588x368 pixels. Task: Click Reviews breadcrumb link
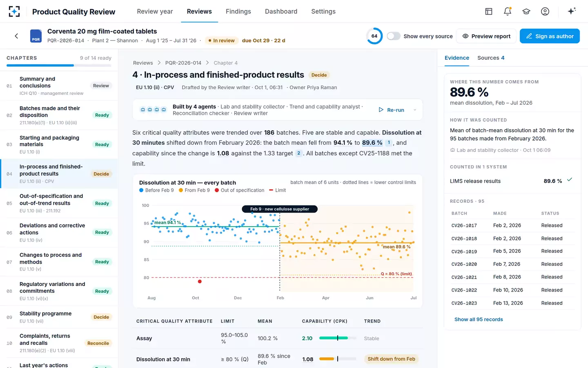point(143,63)
